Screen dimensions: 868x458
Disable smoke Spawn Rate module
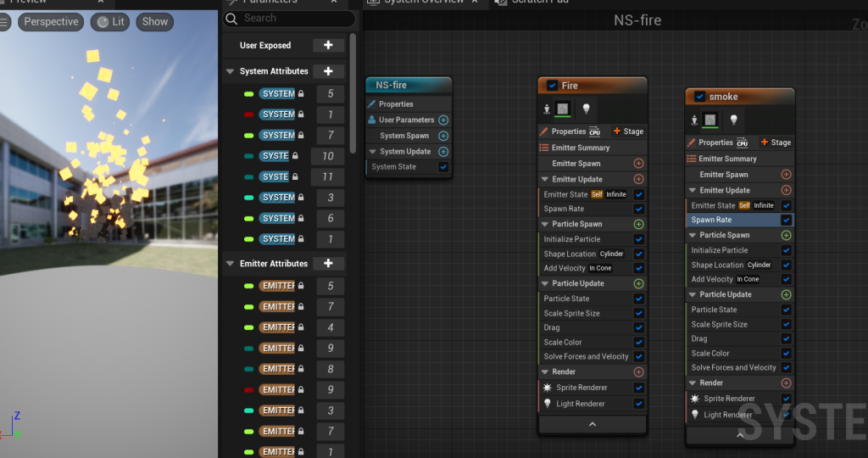[x=786, y=220]
